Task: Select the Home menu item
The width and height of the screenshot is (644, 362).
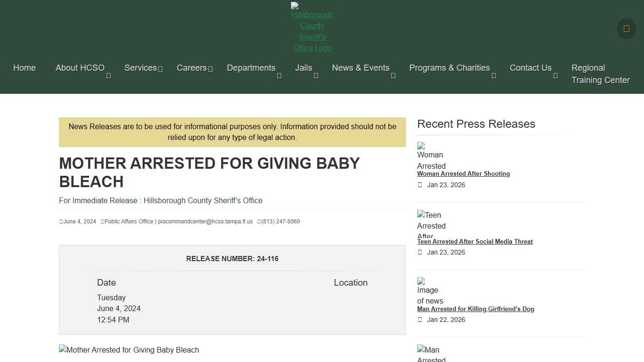Action: (x=24, y=68)
